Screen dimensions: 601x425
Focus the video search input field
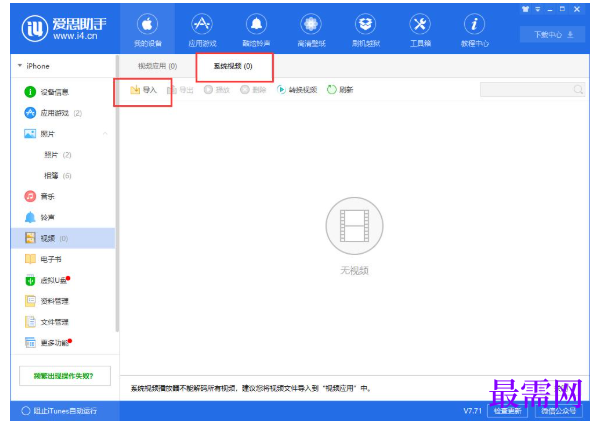pos(532,90)
